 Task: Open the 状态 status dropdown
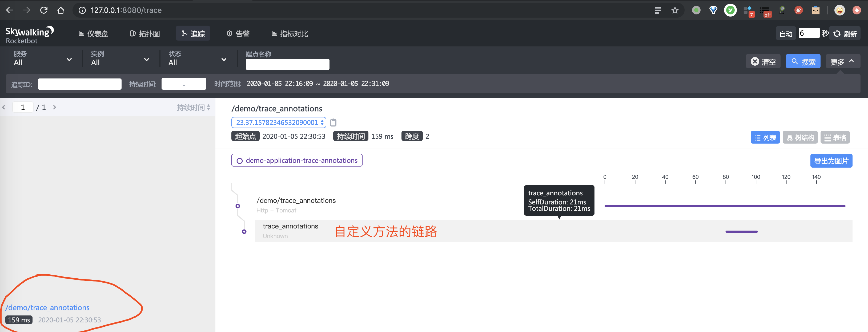tap(198, 59)
